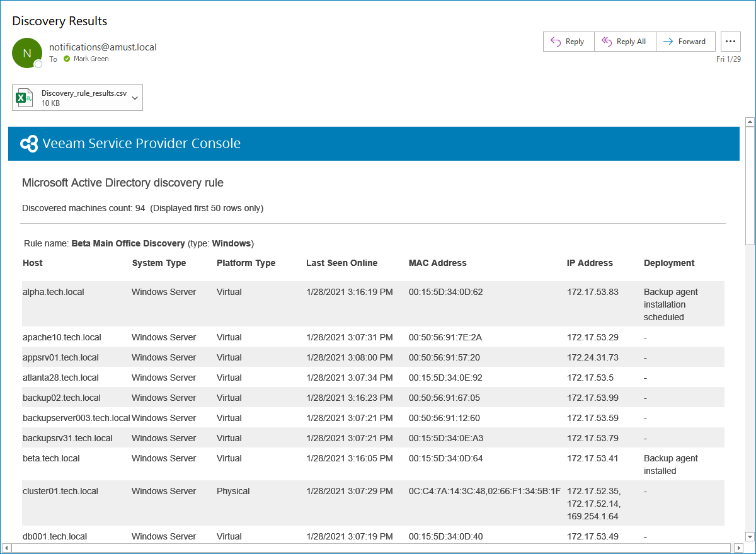Click the Reply arrow icon
Screen dimensions: 756x554
[556, 42]
